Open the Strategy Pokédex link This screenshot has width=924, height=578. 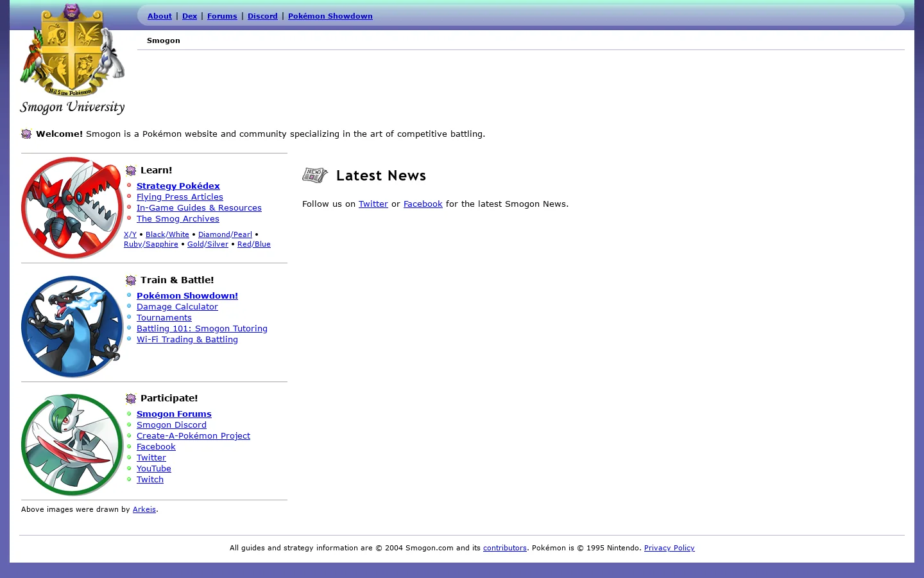[x=178, y=186]
